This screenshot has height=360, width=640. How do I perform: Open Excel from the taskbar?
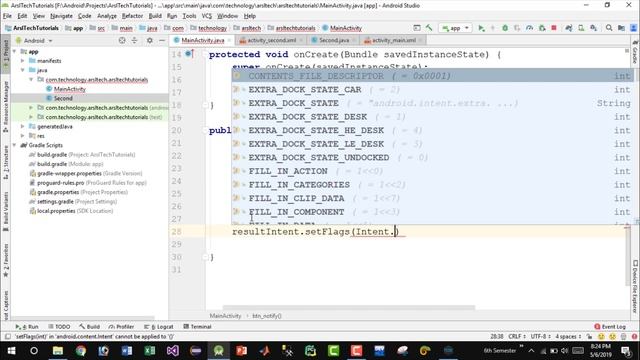(x=149, y=350)
